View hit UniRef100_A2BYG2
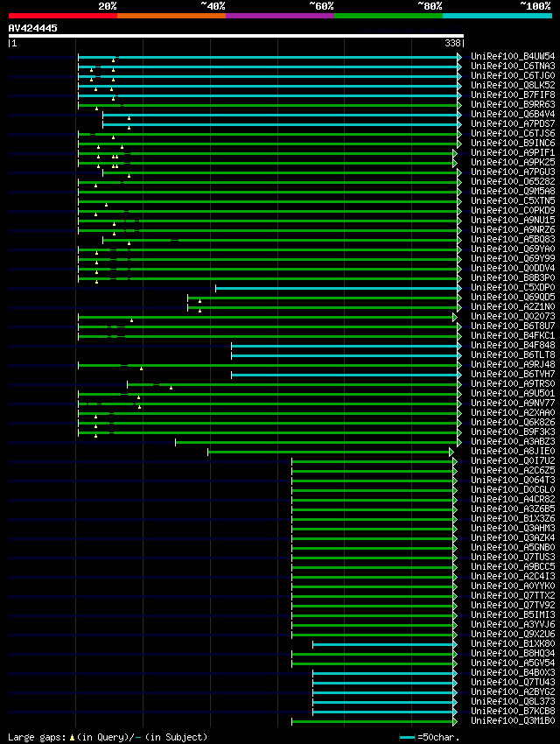Viewport: 560px width, 744px height. 513,691
